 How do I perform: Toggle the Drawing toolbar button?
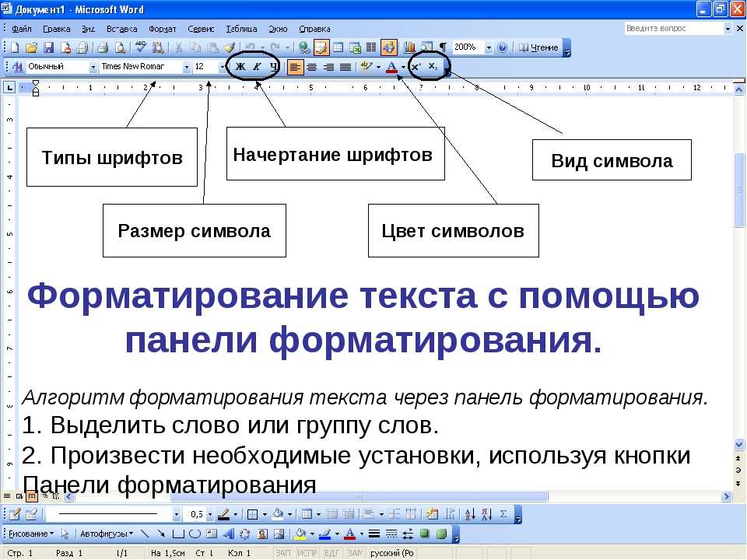[389, 47]
